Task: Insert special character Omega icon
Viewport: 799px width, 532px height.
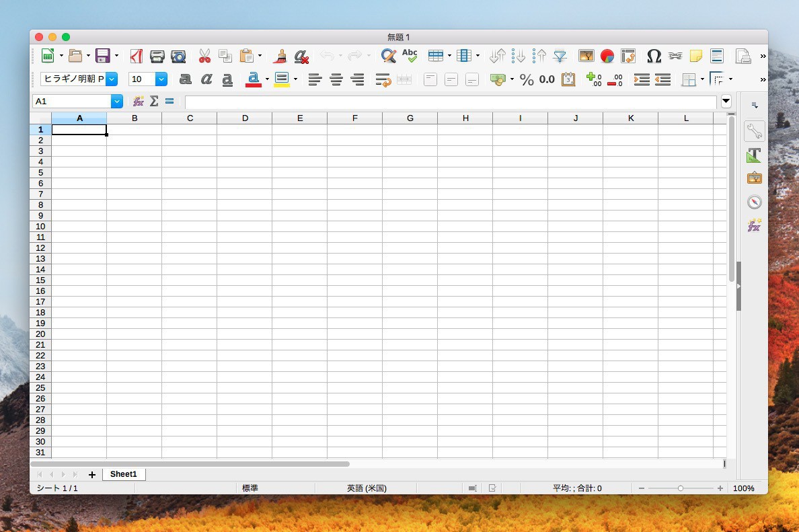Action: click(x=654, y=56)
